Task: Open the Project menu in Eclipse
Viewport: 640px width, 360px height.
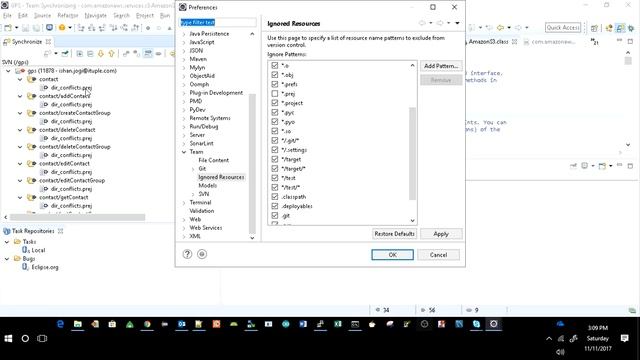Action: [x=144, y=16]
